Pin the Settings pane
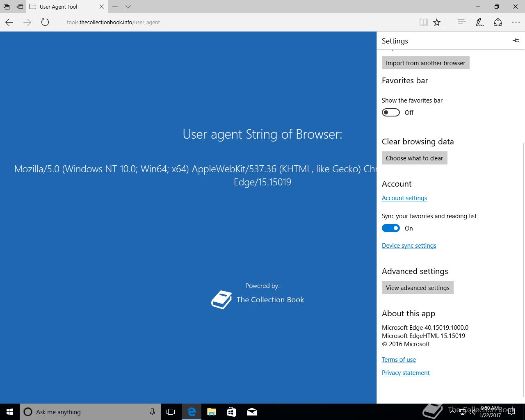This screenshot has height=420, width=525. pyautogui.click(x=516, y=40)
